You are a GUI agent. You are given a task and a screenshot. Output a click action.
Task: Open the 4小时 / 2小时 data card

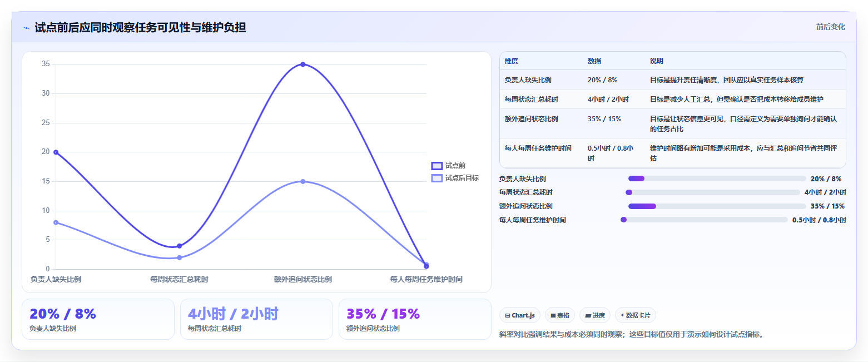coord(256,319)
